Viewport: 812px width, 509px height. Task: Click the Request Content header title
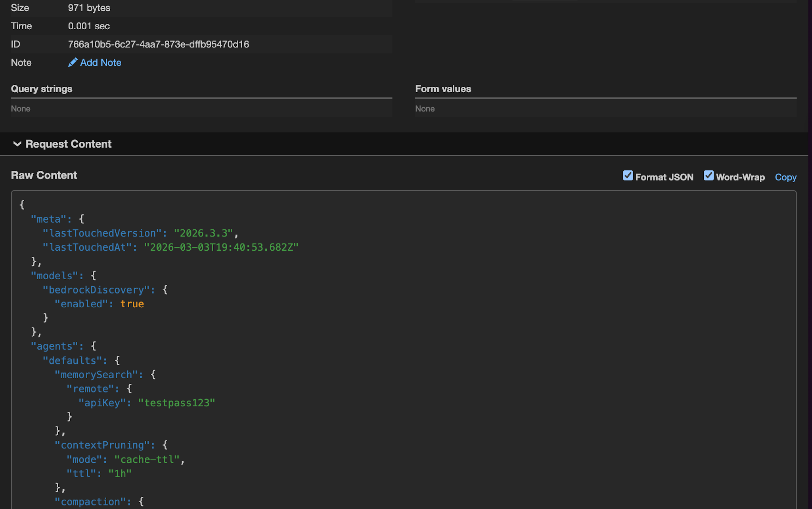coord(69,144)
